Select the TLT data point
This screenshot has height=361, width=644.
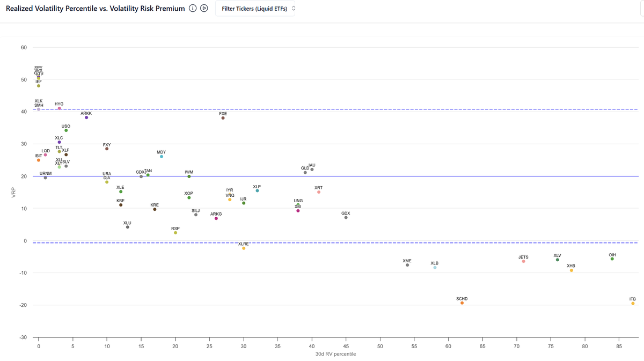pyautogui.click(x=59, y=152)
